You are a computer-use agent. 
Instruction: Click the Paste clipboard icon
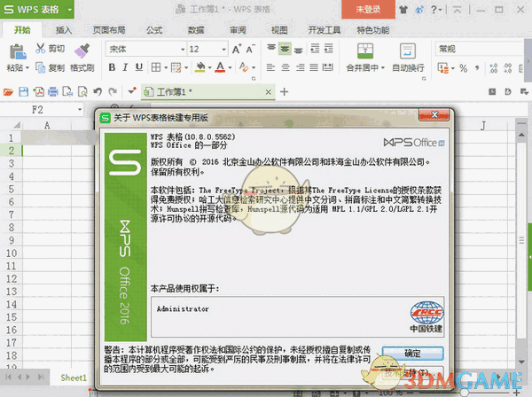pos(18,51)
